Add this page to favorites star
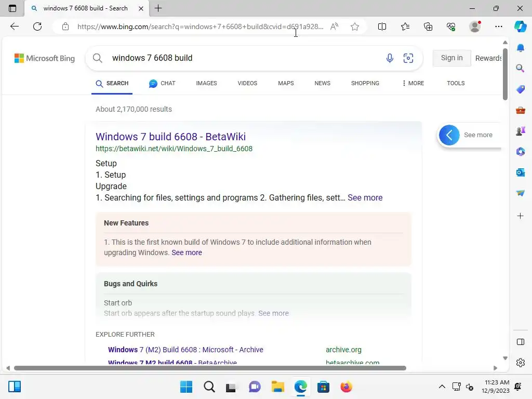 click(x=355, y=26)
